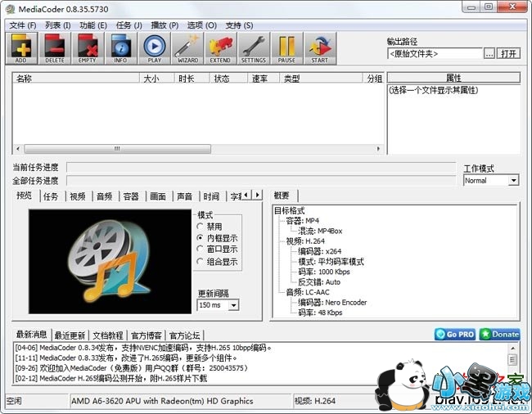Click the 当前任务进度 progress bar
Screen dimensions: 532x414
click(261, 167)
